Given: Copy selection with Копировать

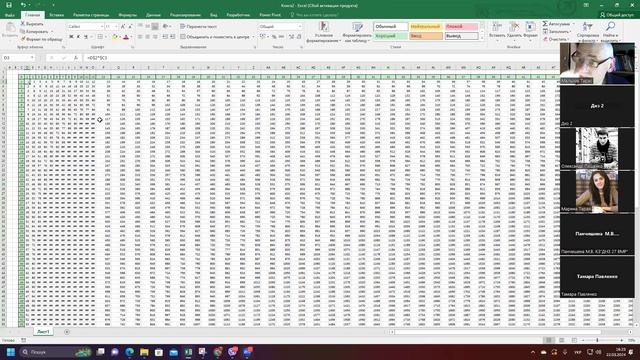Looking at the screenshot, I should [x=35, y=31].
